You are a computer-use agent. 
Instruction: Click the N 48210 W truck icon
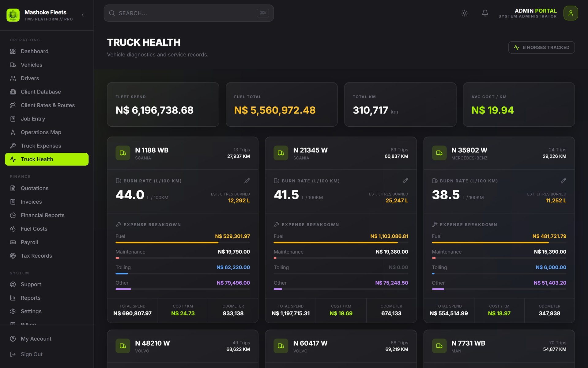point(123,346)
